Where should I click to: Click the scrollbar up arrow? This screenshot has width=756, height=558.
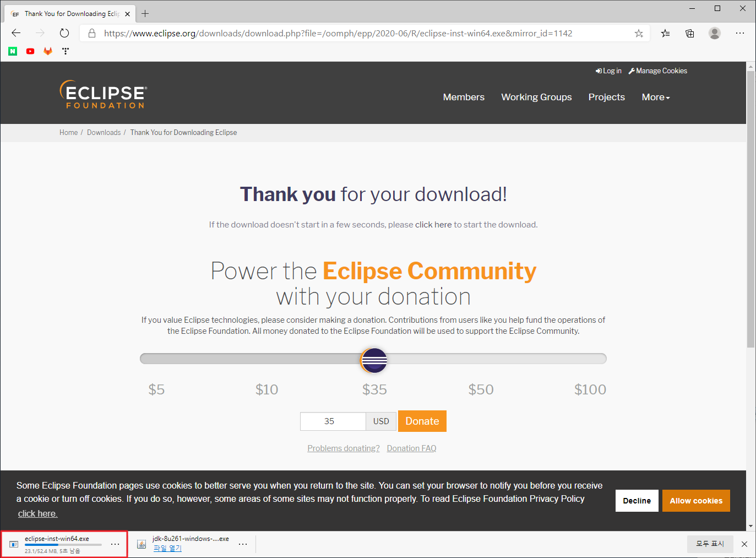[751, 66]
